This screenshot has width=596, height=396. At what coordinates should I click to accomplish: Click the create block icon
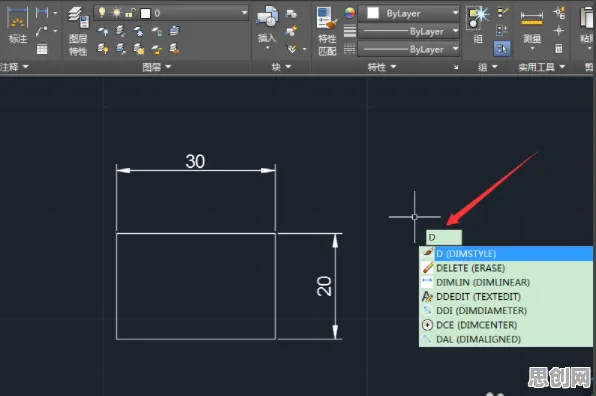(291, 14)
